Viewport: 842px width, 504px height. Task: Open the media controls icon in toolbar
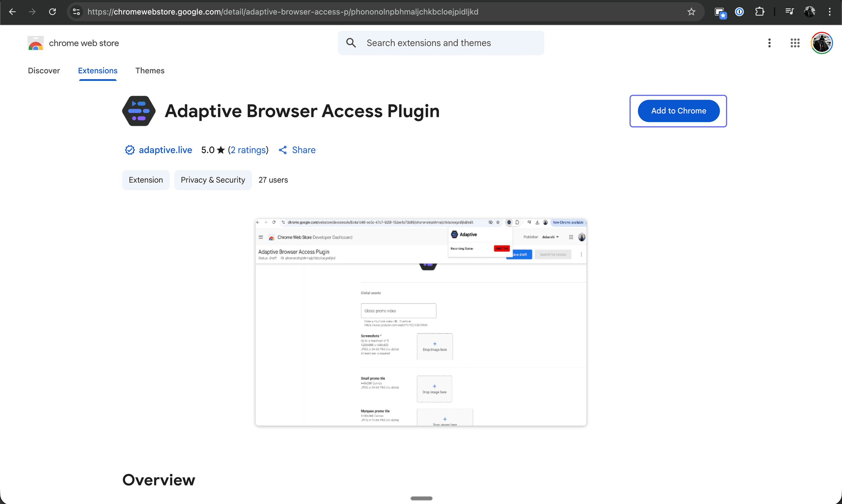tap(789, 12)
